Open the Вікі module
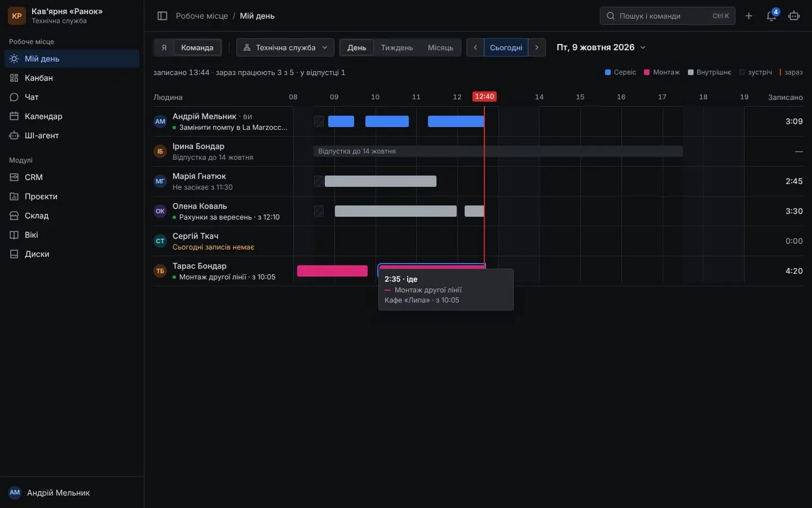Screen dimensions: 812x508 pyautogui.click(x=72, y=235)
